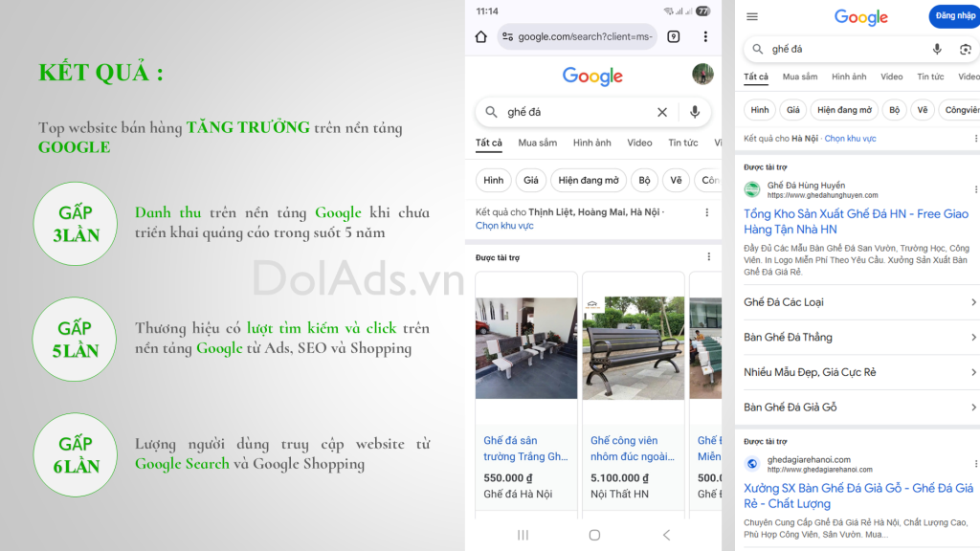The image size is (980, 551).
Task: Open options menu for ghedagiarehanoi.com ad
Action: pyautogui.click(x=975, y=464)
